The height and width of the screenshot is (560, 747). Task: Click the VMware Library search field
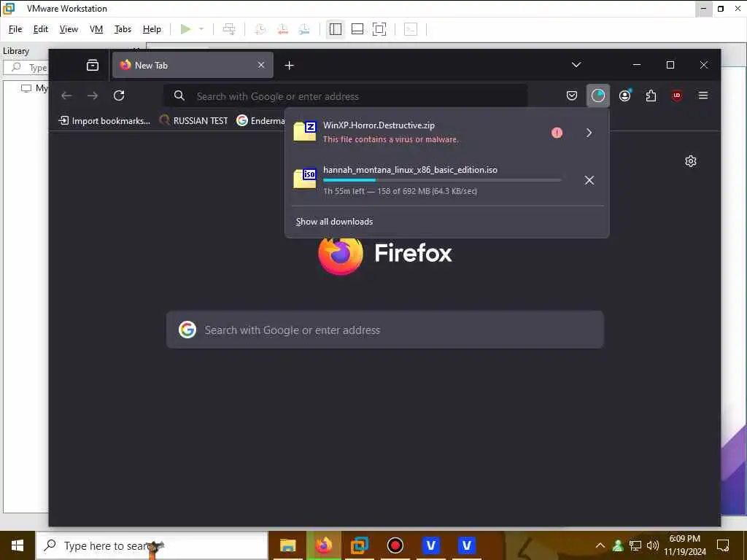coord(26,68)
